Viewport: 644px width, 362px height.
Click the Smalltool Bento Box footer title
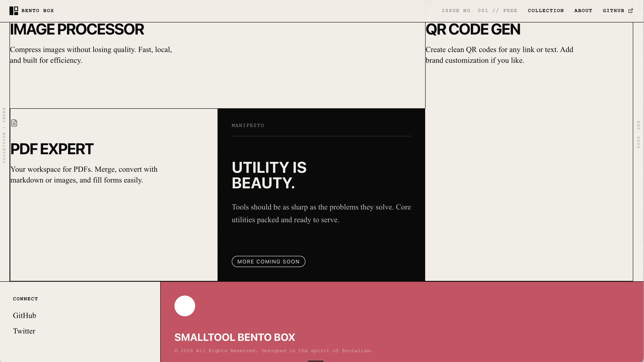[235, 337]
